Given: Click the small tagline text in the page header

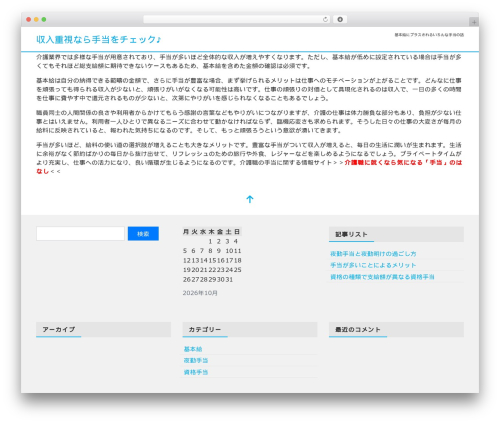Looking at the screenshot, I should tap(429, 35).
